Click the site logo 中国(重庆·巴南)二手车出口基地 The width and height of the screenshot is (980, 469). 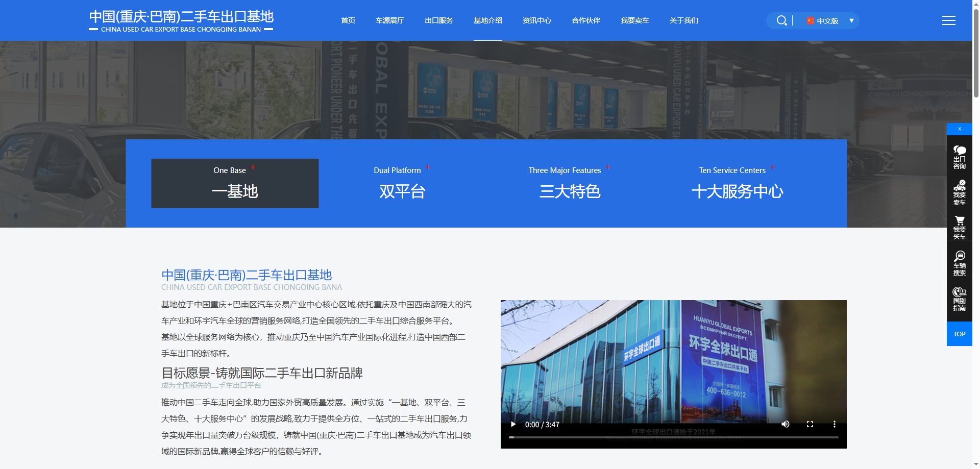point(181,21)
